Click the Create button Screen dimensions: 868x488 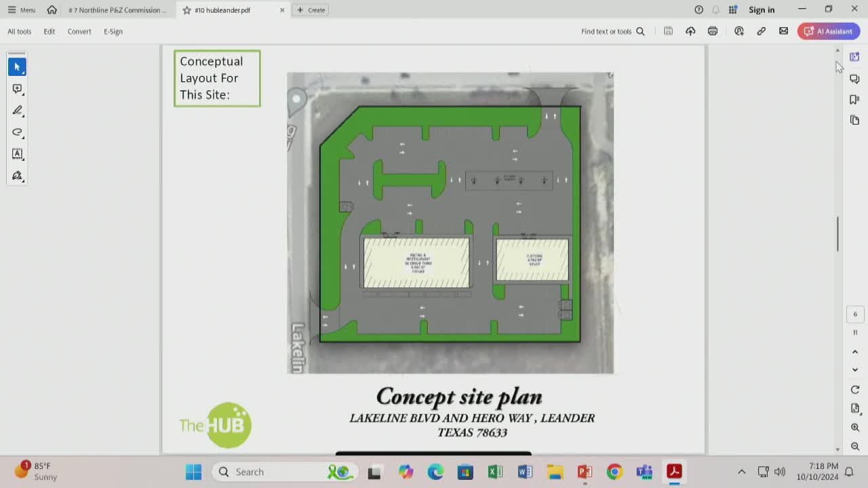click(x=311, y=10)
